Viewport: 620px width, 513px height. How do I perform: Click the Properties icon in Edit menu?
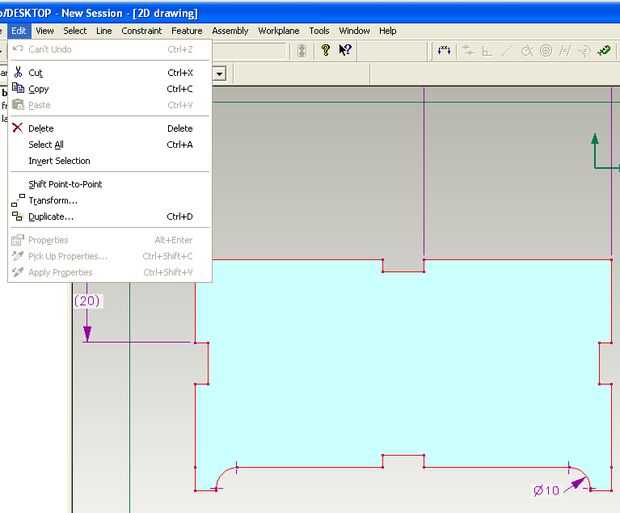tap(18, 239)
